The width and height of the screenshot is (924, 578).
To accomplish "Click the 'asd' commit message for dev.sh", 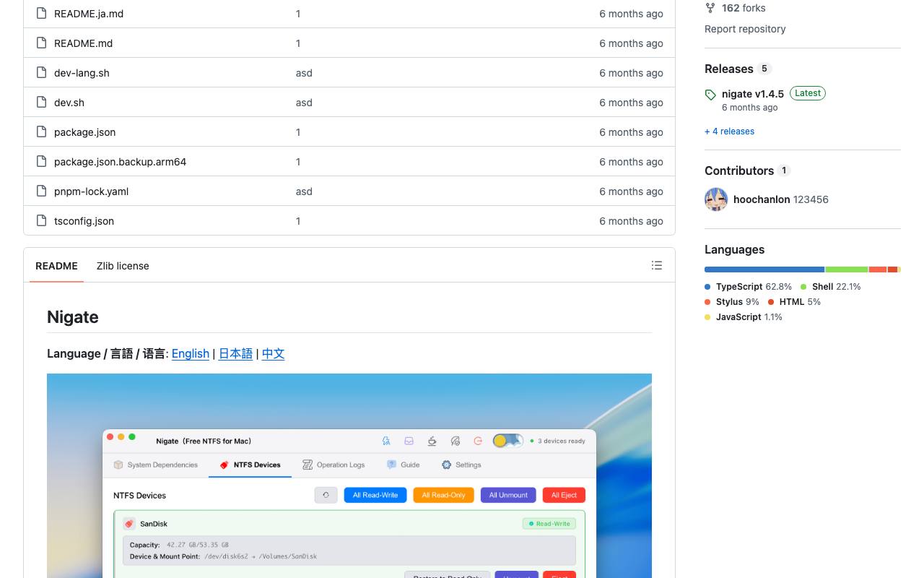I will click(x=304, y=103).
